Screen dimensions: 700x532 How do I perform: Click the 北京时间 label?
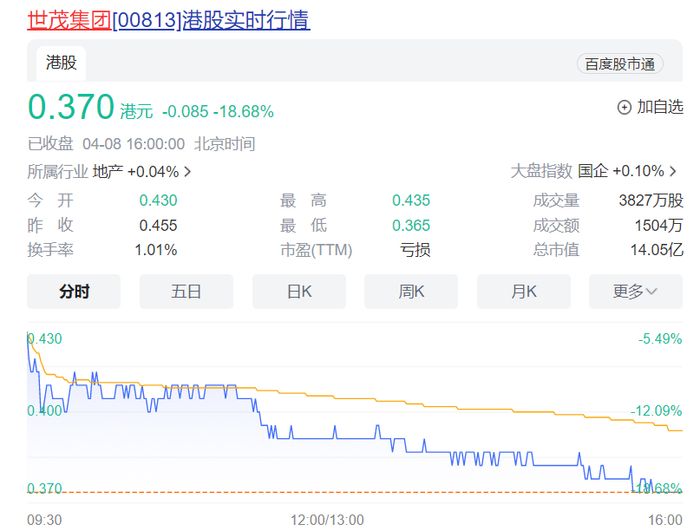pyautogui.click(x=225, y=144)
